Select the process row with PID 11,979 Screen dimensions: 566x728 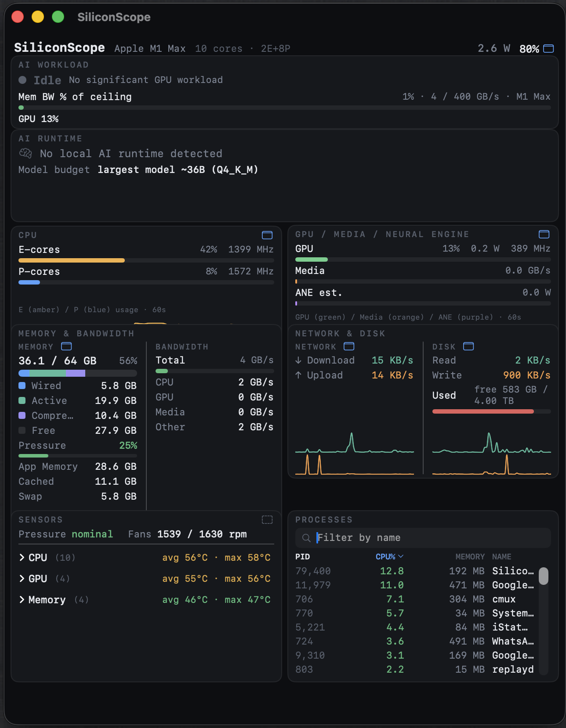pyautogui.click(x=414, y=585)
